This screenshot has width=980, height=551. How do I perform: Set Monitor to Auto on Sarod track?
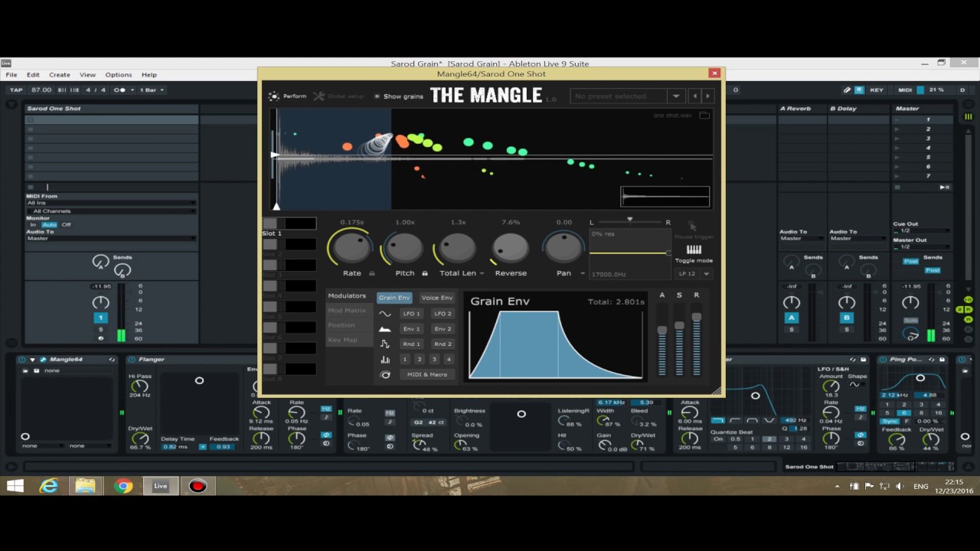point(49,225)
